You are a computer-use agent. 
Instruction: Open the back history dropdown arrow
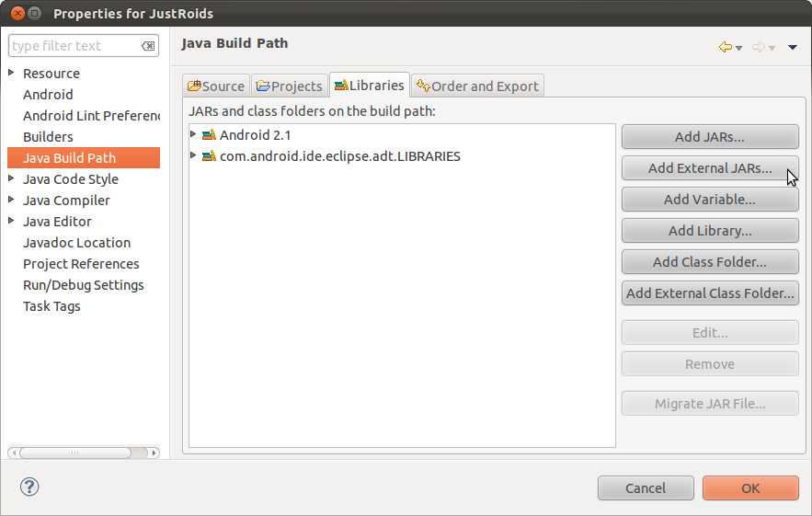tap(739, 48)
